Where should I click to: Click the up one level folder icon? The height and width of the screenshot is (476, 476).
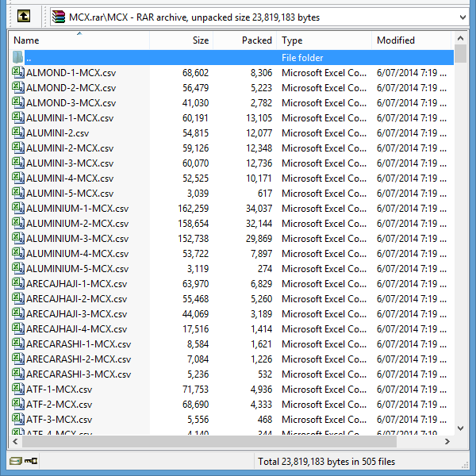click(23, 16)
